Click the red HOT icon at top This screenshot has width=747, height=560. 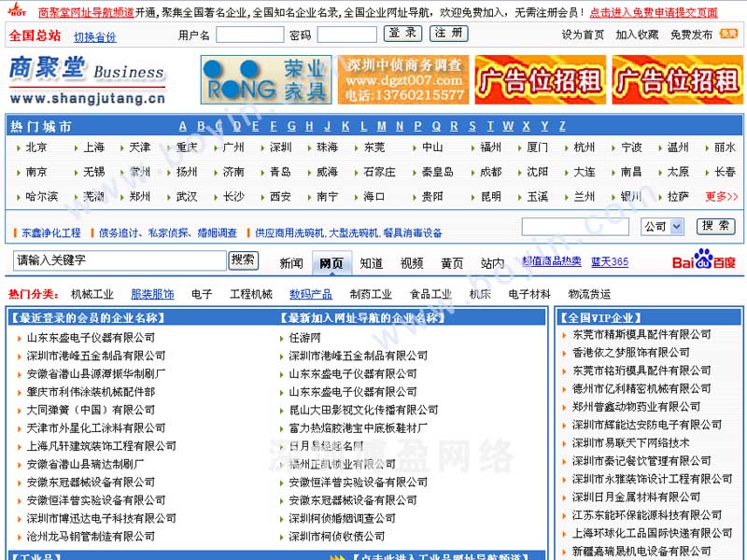point(17,9)
